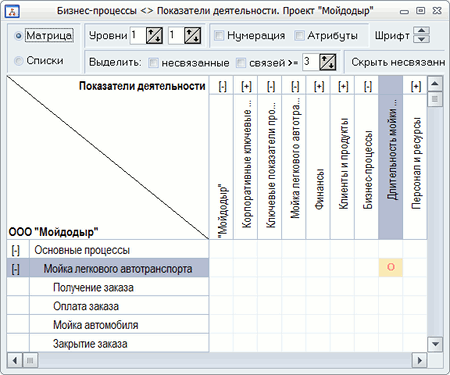Decrease font size with Шрифт down arrow
The width and height of the screenshot is (450, 375).
[421, 39]
